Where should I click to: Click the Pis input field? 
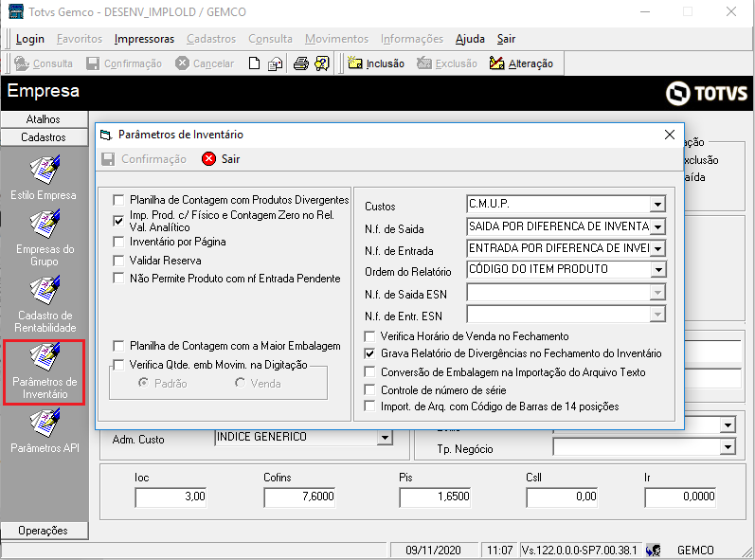[x=435, y=497]
